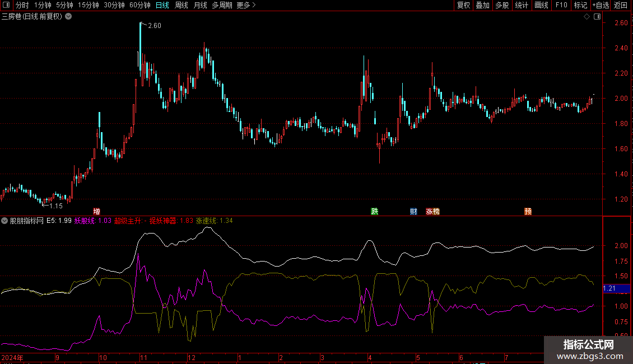633x364 pixels.
Task: Open 多周期 multi-period view
Action: click(222, 5)
